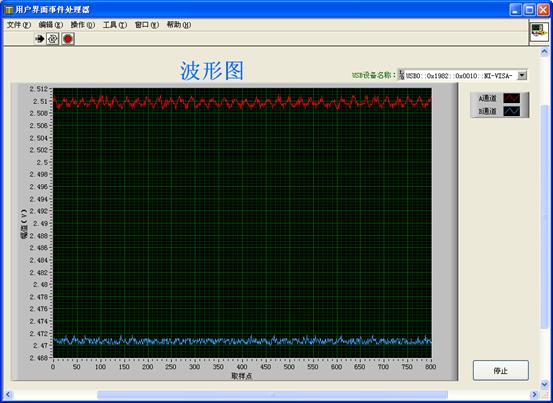
Task: Open the 文件 menu
Action: click(x=19, y=25)
